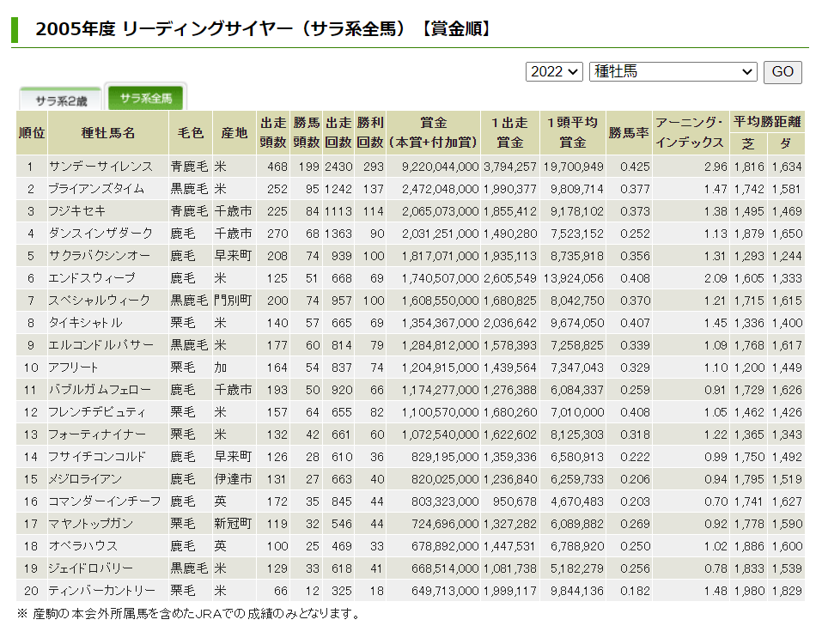Open the 種牡馬 category dropdown
816x644 pixels.
pos(673,71)
